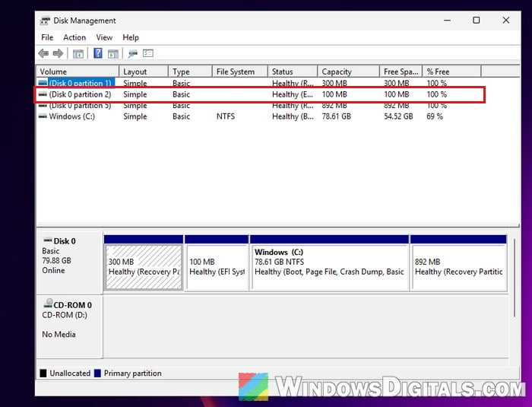This screenshot has height=407, width=532.
Task: Click the drive icon beside Windows (C:)
Action: 43,116
